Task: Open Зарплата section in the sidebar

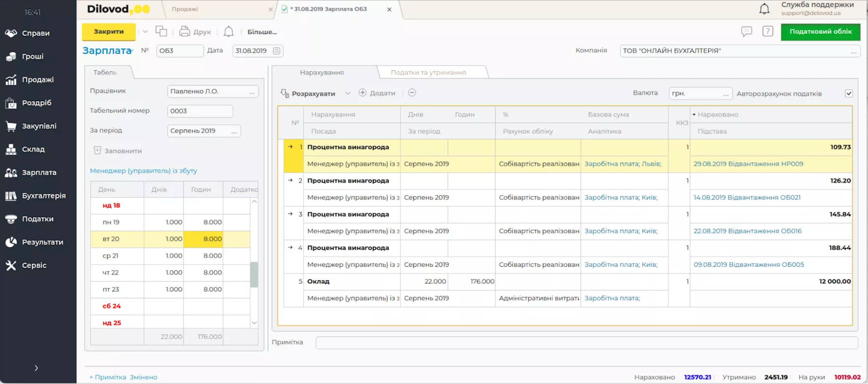Action: click(x=39, y=172)
